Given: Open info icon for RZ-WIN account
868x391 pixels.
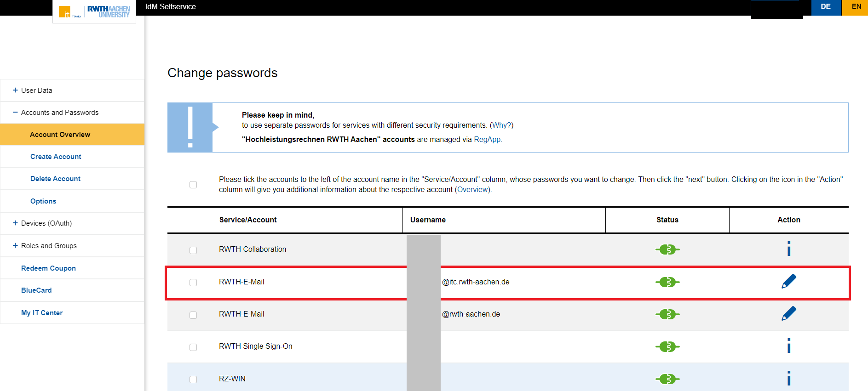Looking at the screenshot, I should [788, 379].
